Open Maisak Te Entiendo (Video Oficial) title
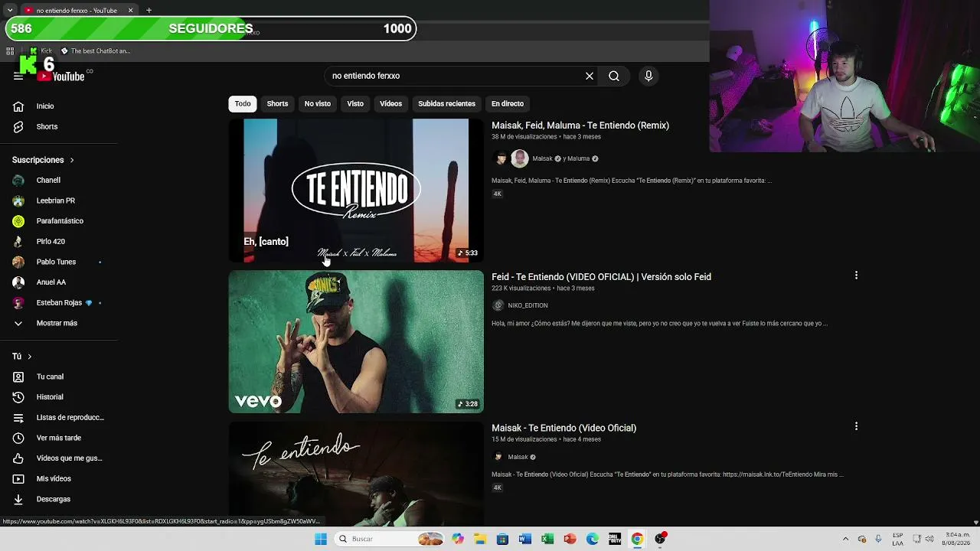 point(563,428)
